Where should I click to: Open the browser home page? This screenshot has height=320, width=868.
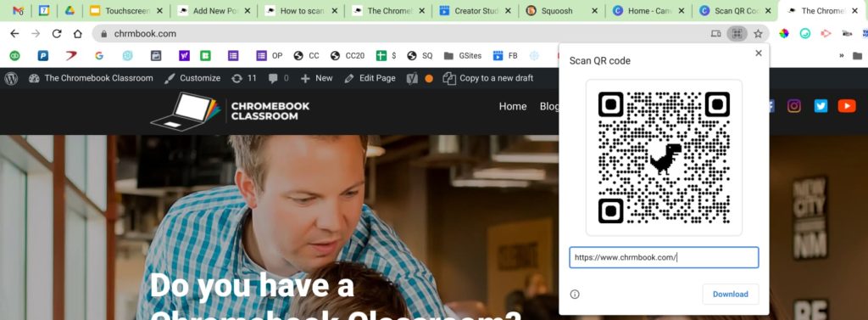(78, 34)
